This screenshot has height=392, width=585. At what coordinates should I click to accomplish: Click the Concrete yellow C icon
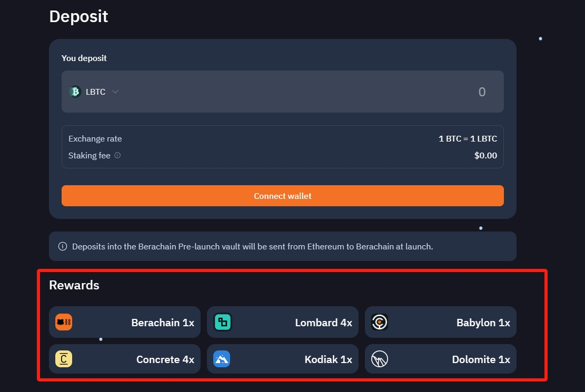click(64, 359)
